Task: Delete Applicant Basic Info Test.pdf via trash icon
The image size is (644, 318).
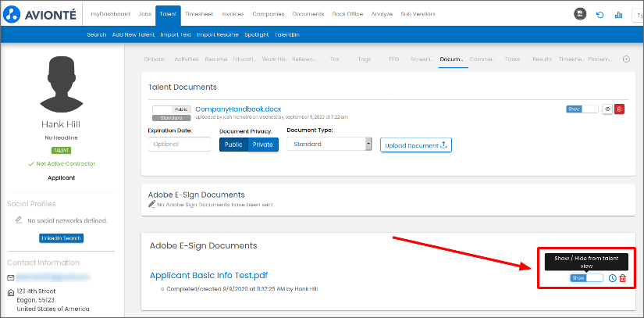Action: (622, 278)
